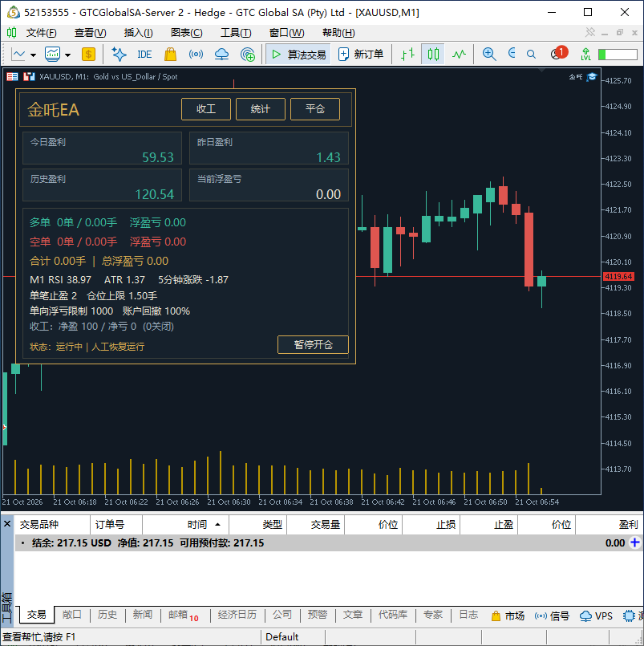Sort by the 时间 column header
Image resolution: width=644 pixels, height=646 pixels.
pyautogui.click(x=186, y=525)
